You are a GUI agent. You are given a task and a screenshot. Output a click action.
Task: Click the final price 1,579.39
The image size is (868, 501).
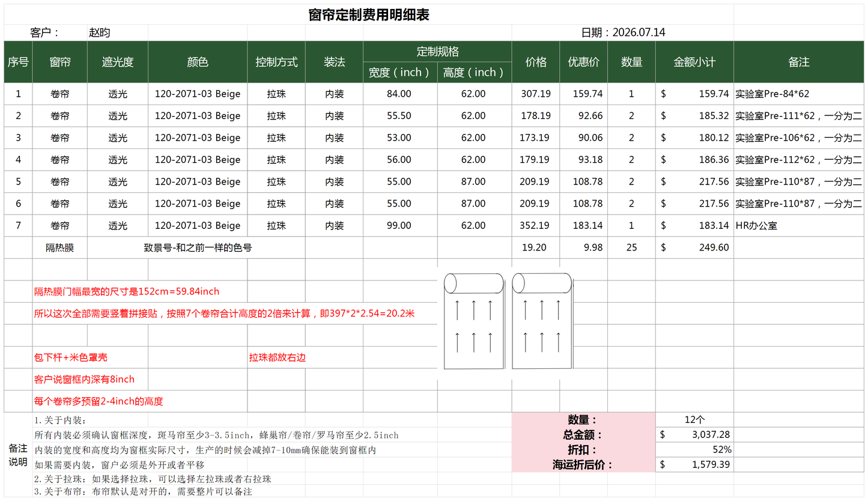tap(711, 464)
